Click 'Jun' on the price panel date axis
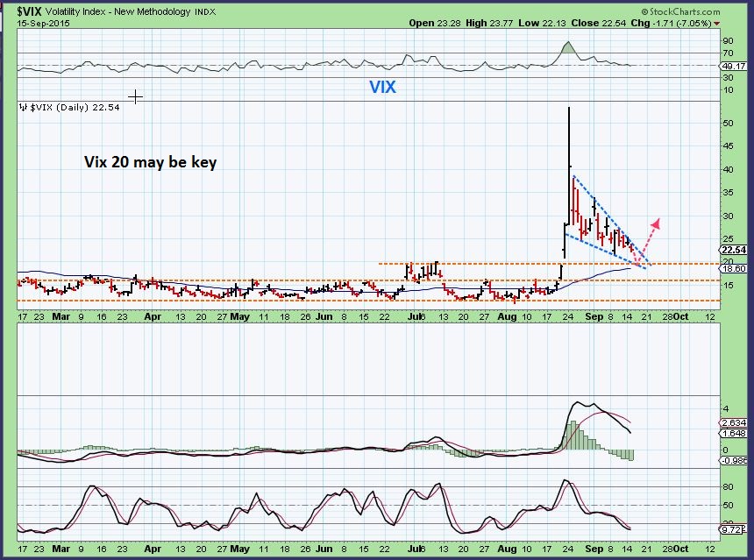The image size is (754, 560). click(324, 316)
